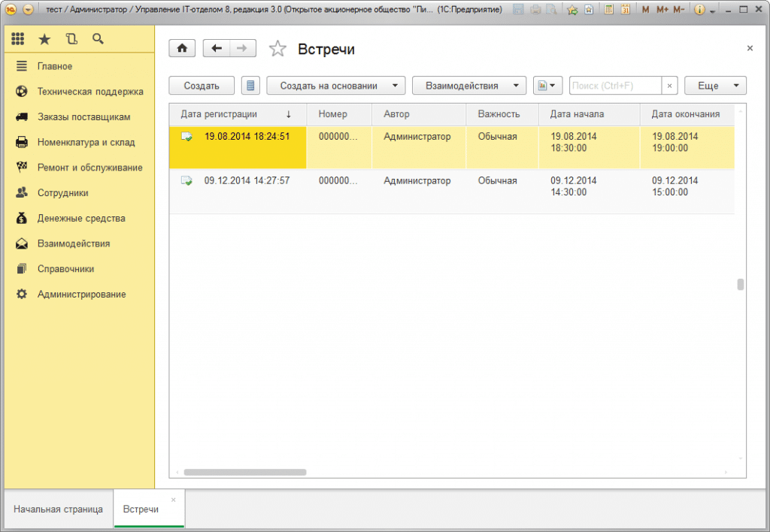Click start date 19.08.2014 18:30:00
The image size is (770, 532).
[x=574, y=142]
